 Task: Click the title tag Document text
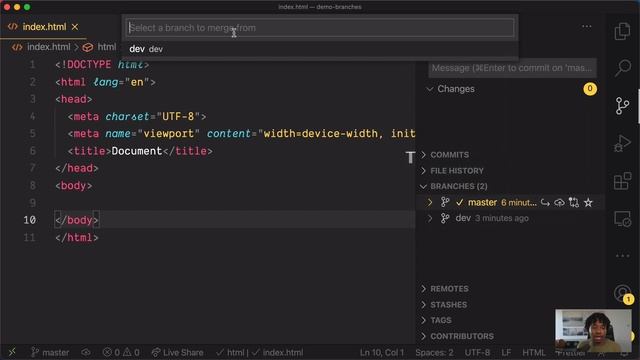click(137, 151)
